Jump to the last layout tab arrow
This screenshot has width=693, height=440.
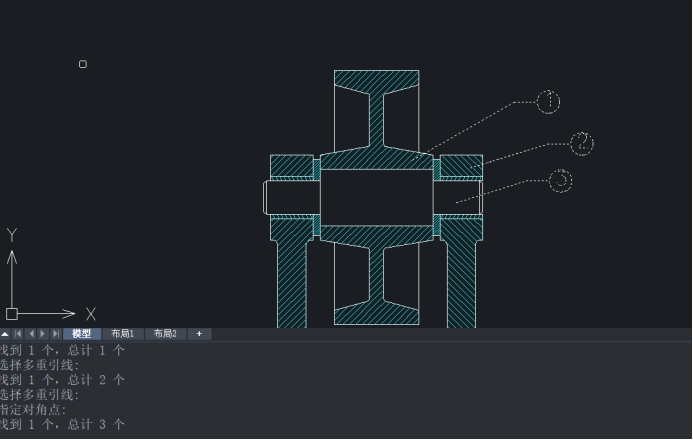coord(56,334)
